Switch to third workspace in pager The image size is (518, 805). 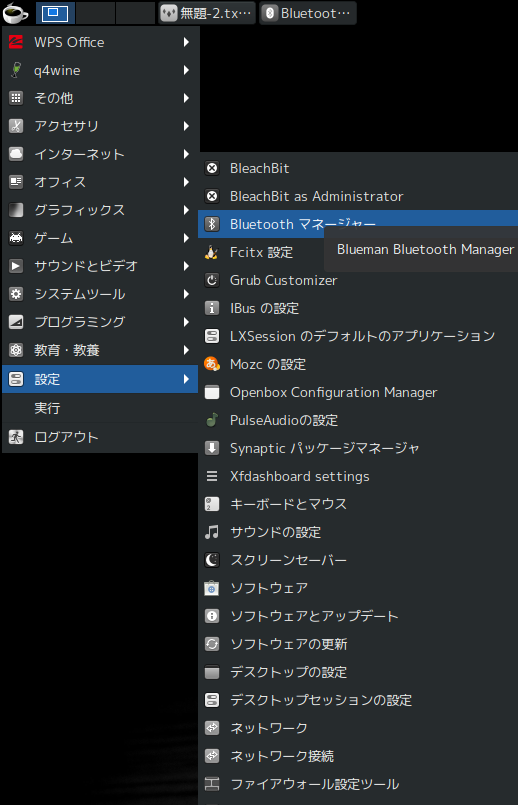coord(136,13)
